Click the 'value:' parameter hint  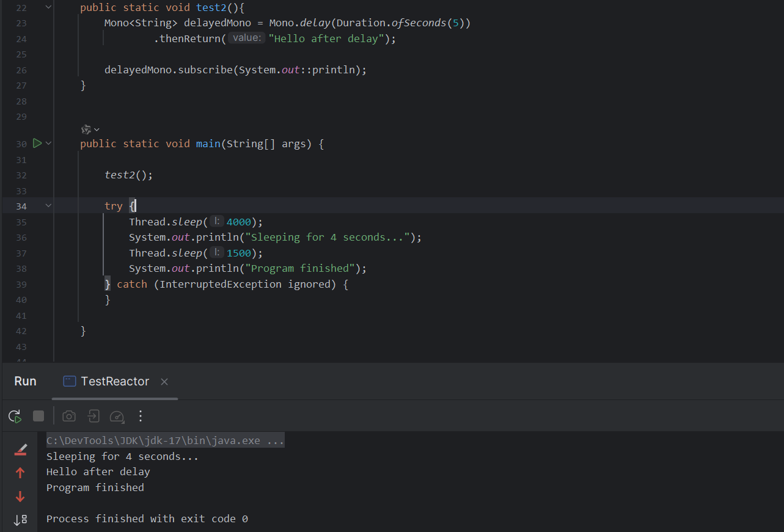[x=247, y=38]
